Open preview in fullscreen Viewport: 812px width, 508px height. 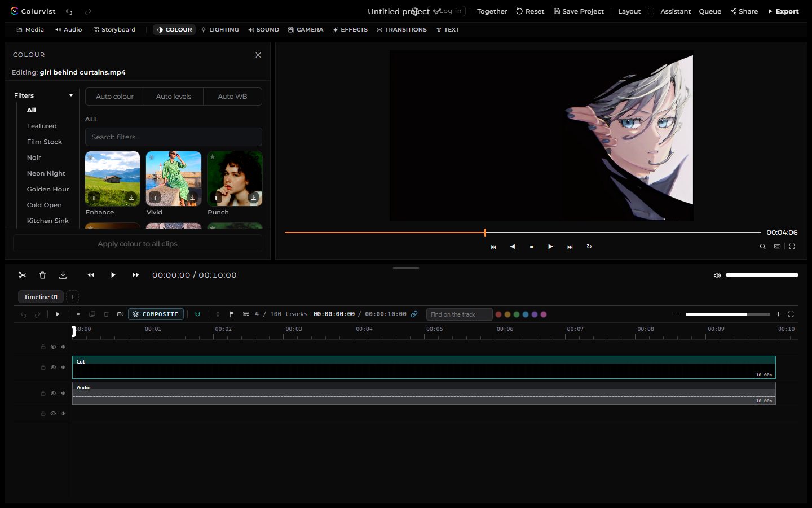(792, 247)
